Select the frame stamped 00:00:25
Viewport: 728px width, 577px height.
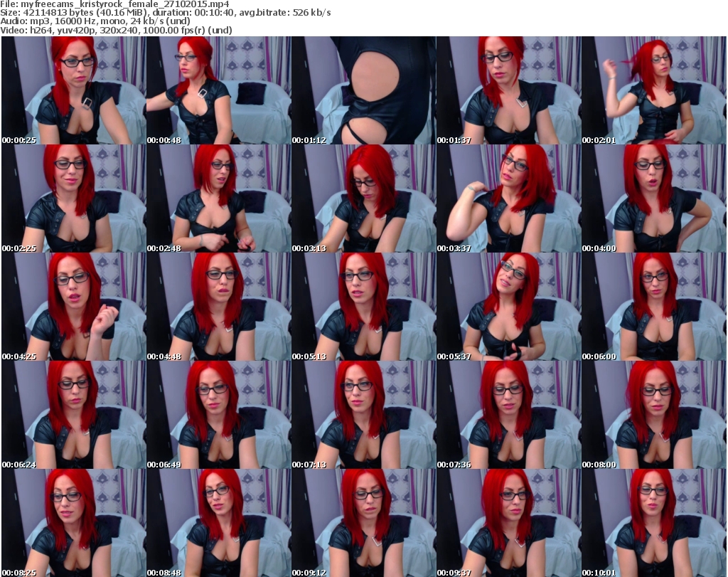click(74, 90)
